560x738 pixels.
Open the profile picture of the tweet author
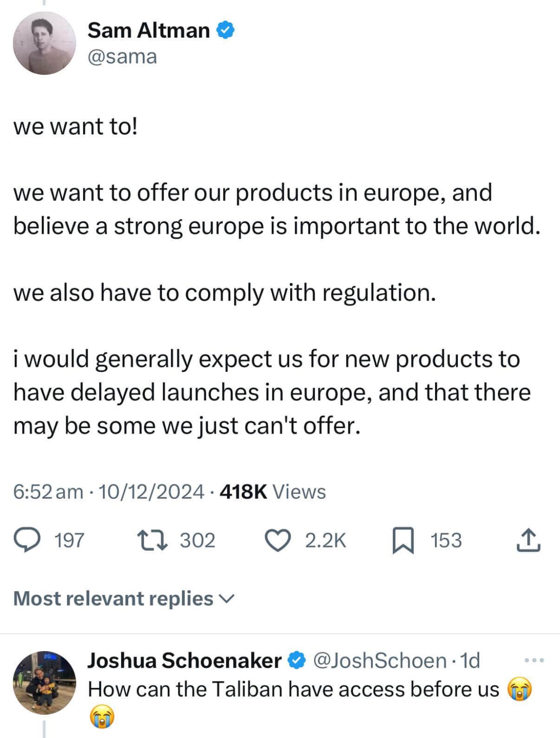44,43
